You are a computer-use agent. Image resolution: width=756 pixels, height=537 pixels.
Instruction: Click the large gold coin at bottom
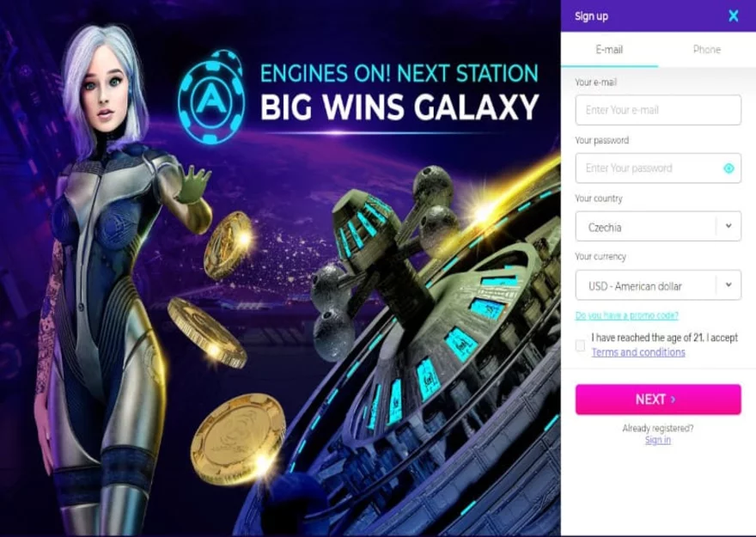coord(238,439)
